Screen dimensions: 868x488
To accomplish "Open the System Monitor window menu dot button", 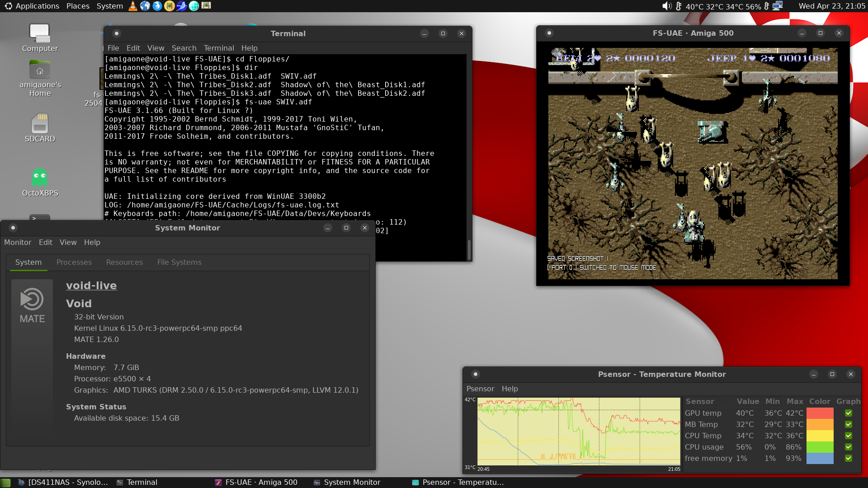I will pos(13,228).
